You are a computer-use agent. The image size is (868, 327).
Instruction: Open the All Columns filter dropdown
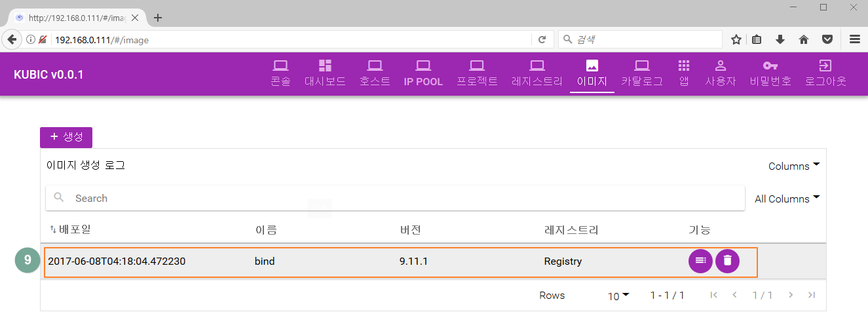[787, 199]
